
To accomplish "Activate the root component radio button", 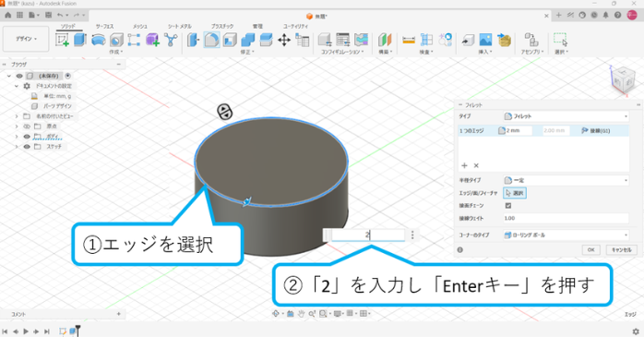I will pos(67,76).
